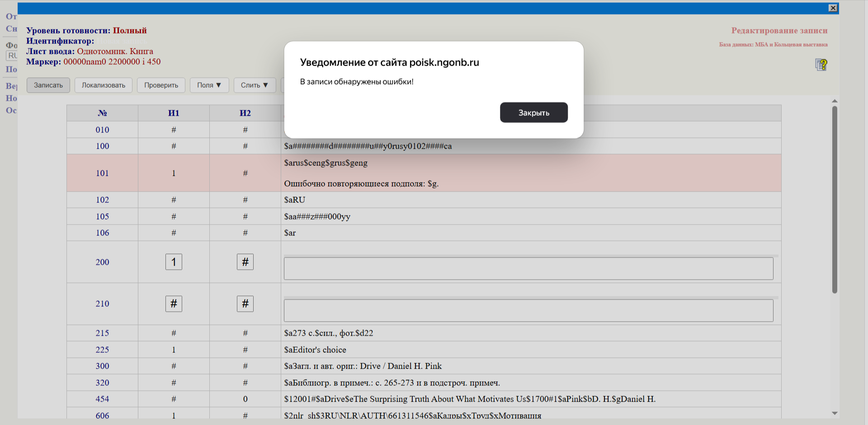The image size is (868, 425).
Task: Close the record editing window
Action: (833, 8)
